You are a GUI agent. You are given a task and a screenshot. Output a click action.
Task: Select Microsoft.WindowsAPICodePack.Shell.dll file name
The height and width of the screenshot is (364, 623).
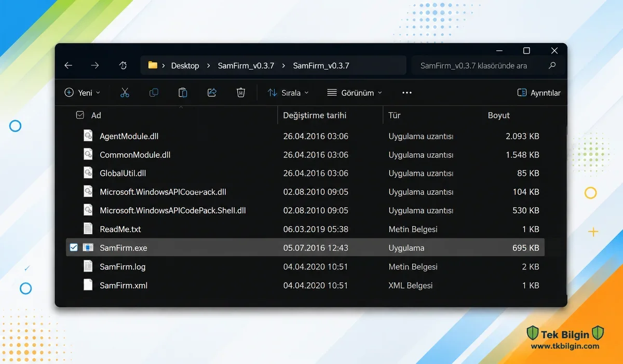[173, 210]
